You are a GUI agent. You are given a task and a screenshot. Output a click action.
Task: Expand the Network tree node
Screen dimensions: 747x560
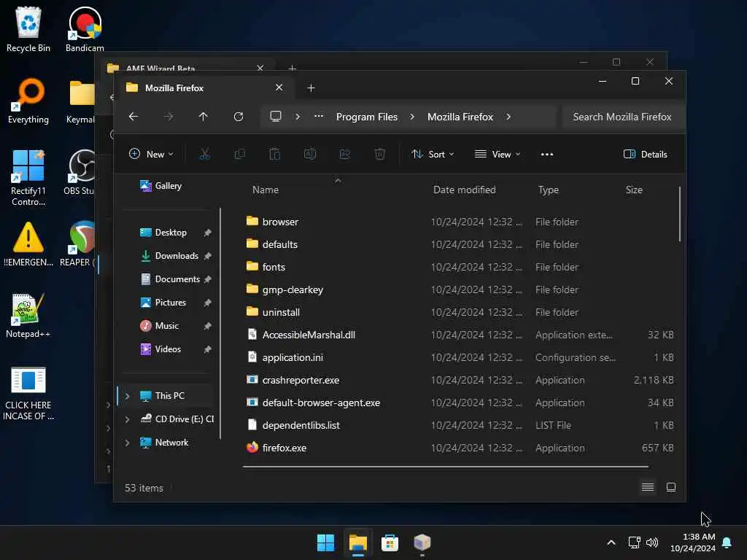pyautogui.click(x=127, y=443)
